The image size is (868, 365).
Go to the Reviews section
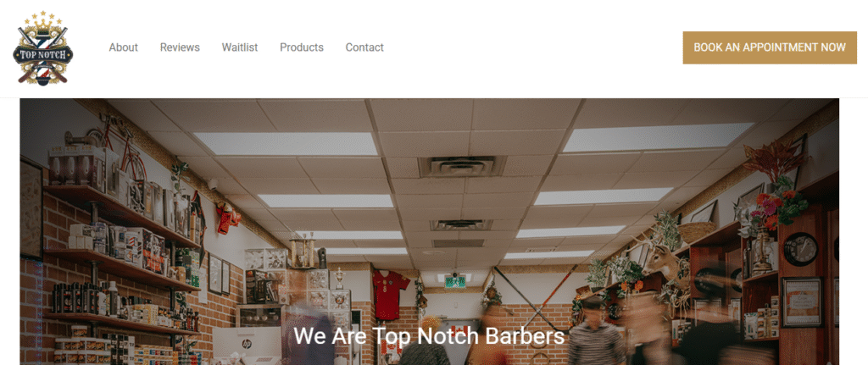[180, 47]
